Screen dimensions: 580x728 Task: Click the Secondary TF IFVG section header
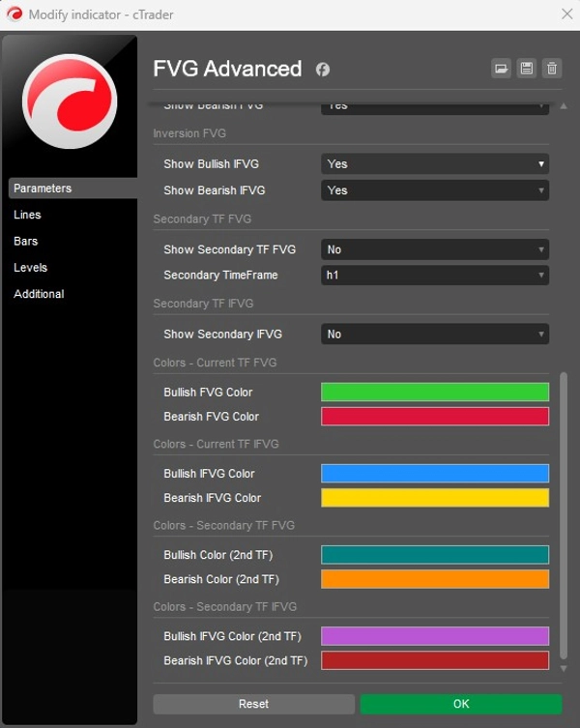203,304
